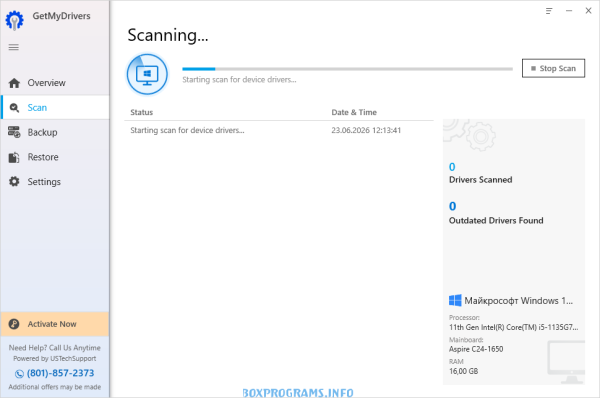600x398 pixels.
Task: Click the Aspire C24-1650 mainboard text
Action: 476,349
